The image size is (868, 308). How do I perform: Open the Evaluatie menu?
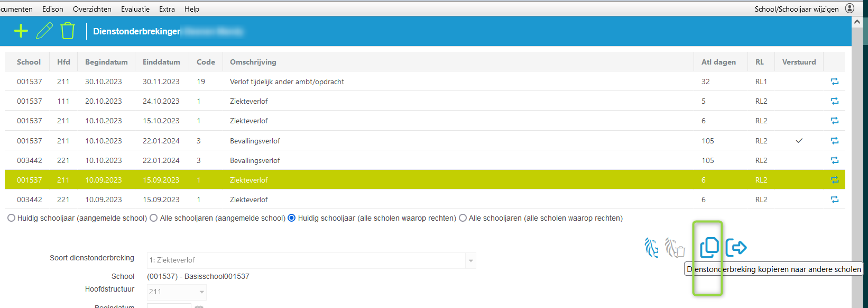click(135, 9)
